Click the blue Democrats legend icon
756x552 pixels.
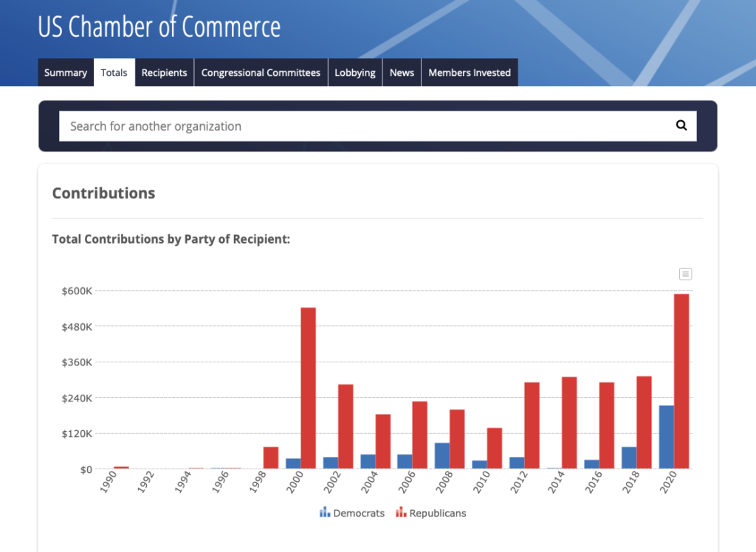(x=325, y=513)
